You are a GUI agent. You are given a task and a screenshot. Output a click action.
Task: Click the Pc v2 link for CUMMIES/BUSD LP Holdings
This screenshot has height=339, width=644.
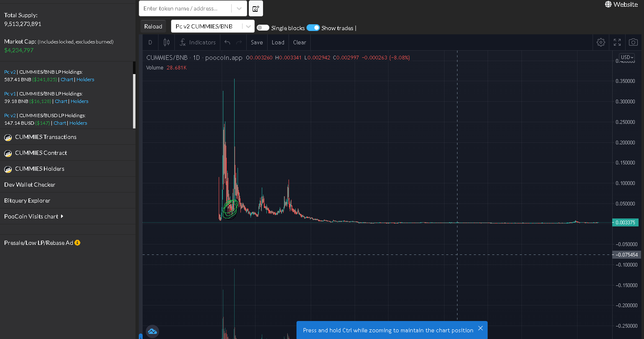click(x=10, y=116)
